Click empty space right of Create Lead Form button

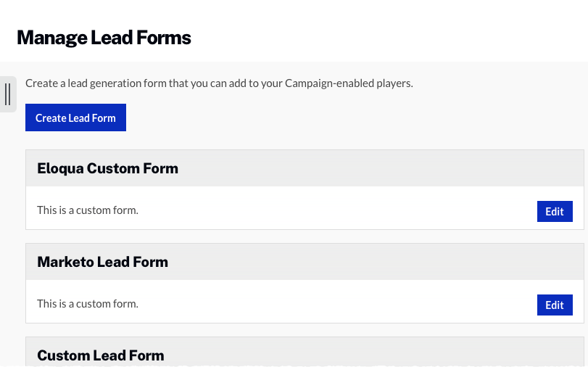click(x=326, y=117)
